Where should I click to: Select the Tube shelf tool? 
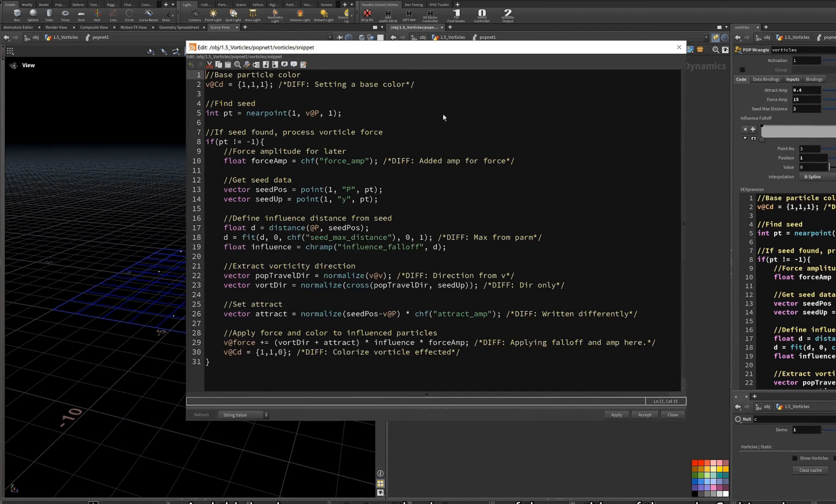pos(49,15)
